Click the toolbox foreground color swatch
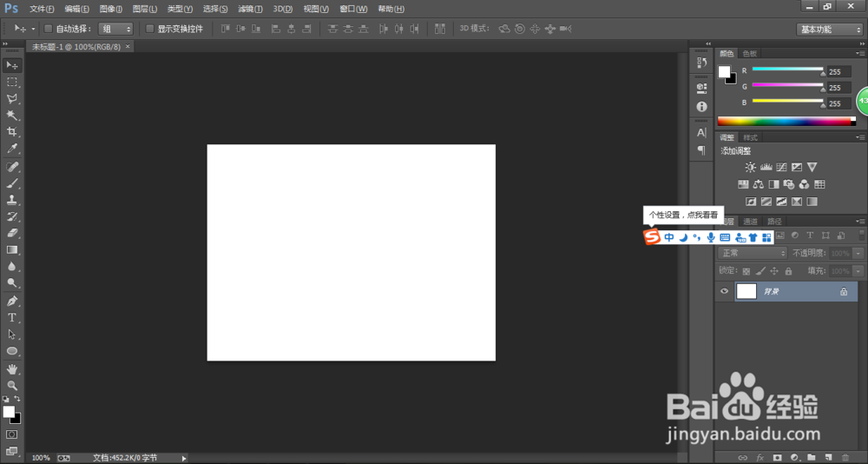 coord(9,412)
